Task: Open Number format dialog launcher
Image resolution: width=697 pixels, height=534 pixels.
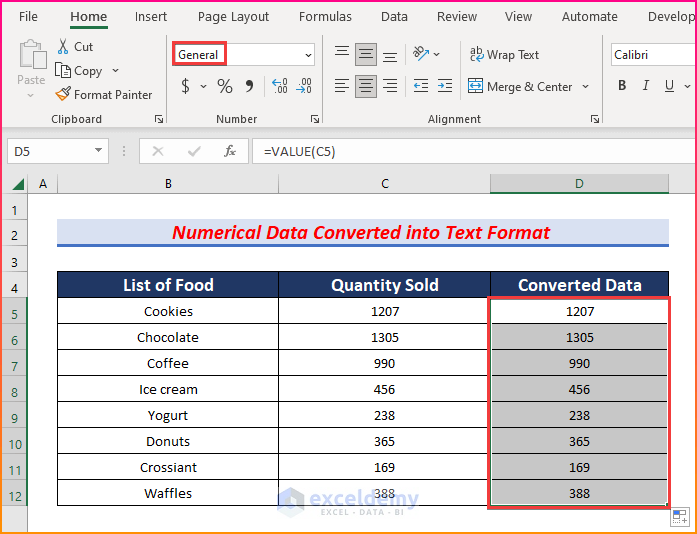Action: (315, 119)
